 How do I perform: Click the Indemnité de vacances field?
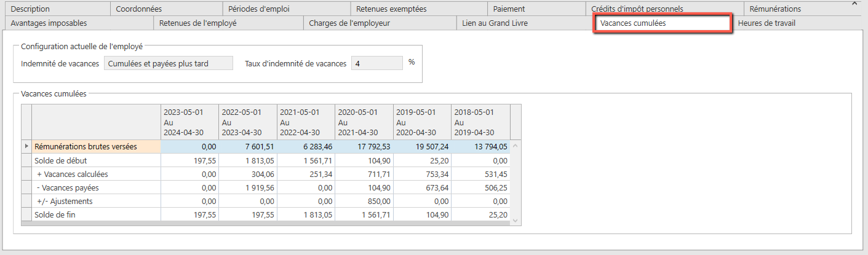pos(169,63)
